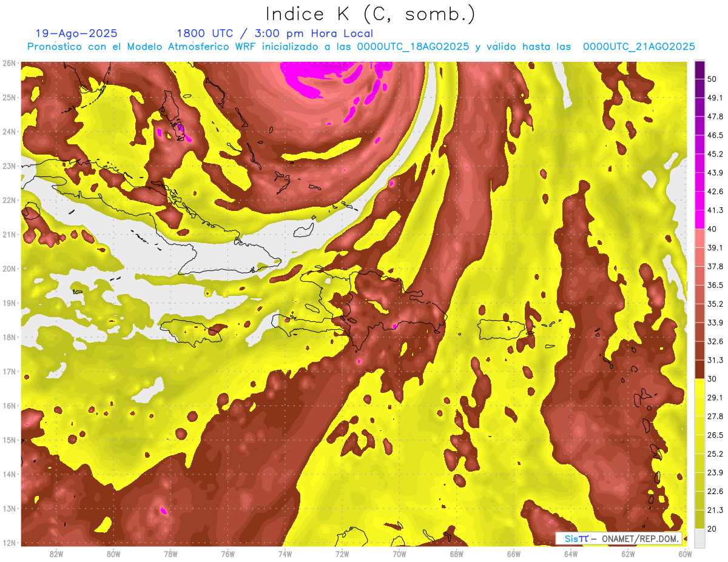Click the longitude label '78W'
The width and height of the screenshot is (728, 562).
click(x=170, y=554)
